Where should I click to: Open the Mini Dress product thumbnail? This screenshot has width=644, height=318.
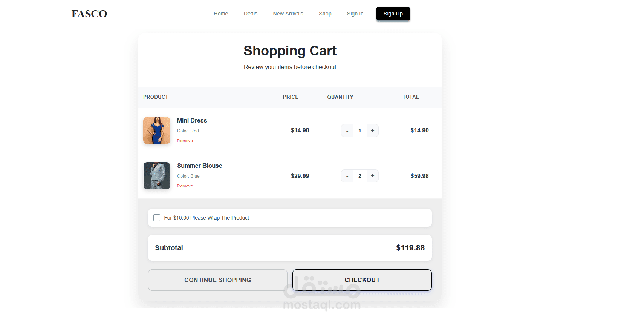157,131
